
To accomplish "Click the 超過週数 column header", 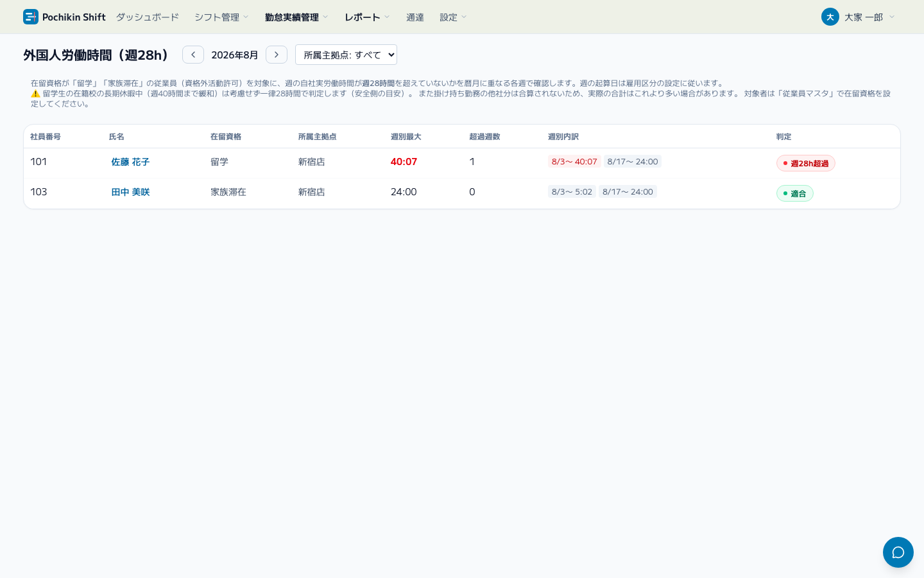I will click(x=484, y=137).
